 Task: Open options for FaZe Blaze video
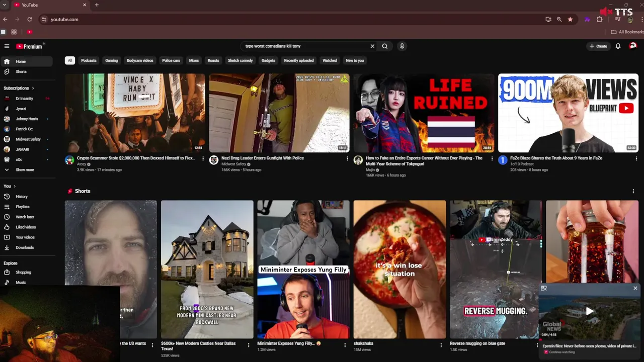tap(636, 158)
